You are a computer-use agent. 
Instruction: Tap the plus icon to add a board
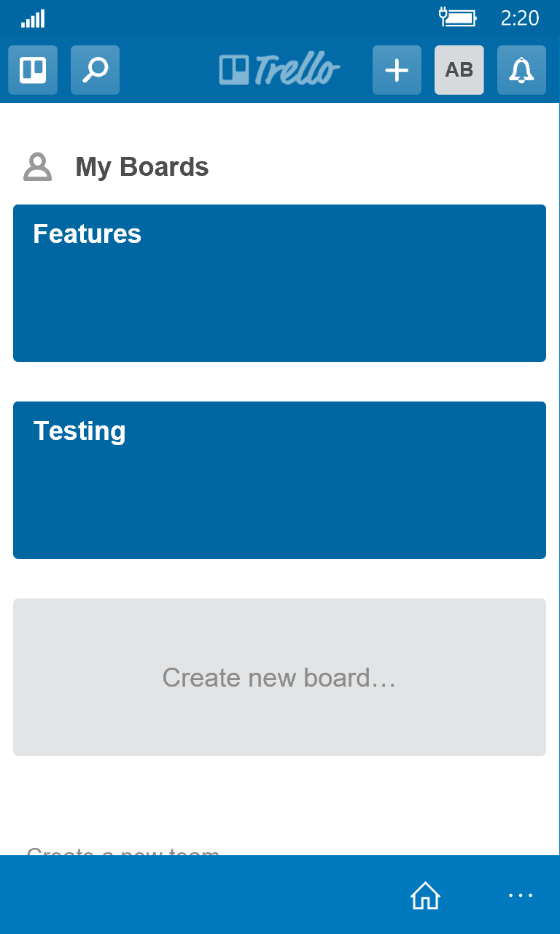point(396,70)
